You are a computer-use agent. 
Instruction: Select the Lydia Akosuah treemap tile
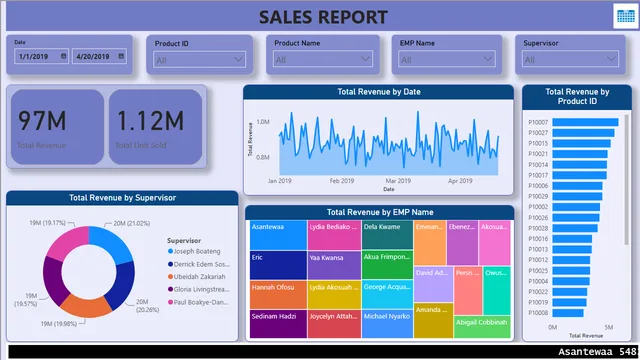click(334, 295)
